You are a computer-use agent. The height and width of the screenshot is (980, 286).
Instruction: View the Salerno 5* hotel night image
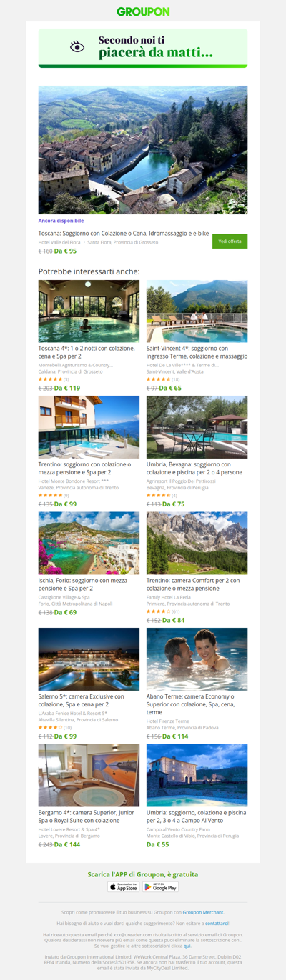point(89,659)
